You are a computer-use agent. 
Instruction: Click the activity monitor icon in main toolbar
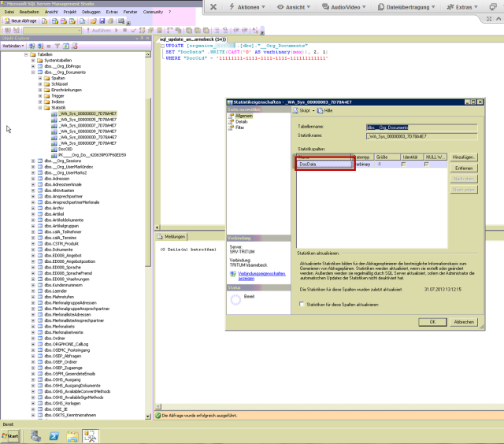[120, 21]
